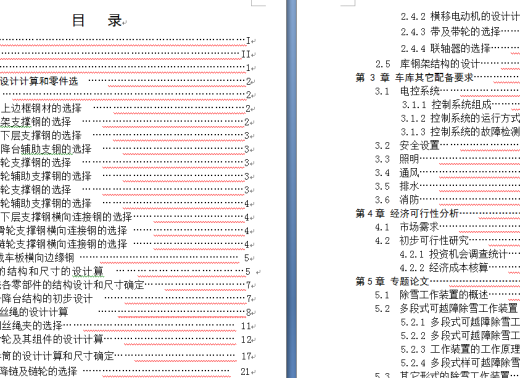This screenshot has width=520, height=378.
Task: Click the contents page number II
Action: tap(246, 54)
